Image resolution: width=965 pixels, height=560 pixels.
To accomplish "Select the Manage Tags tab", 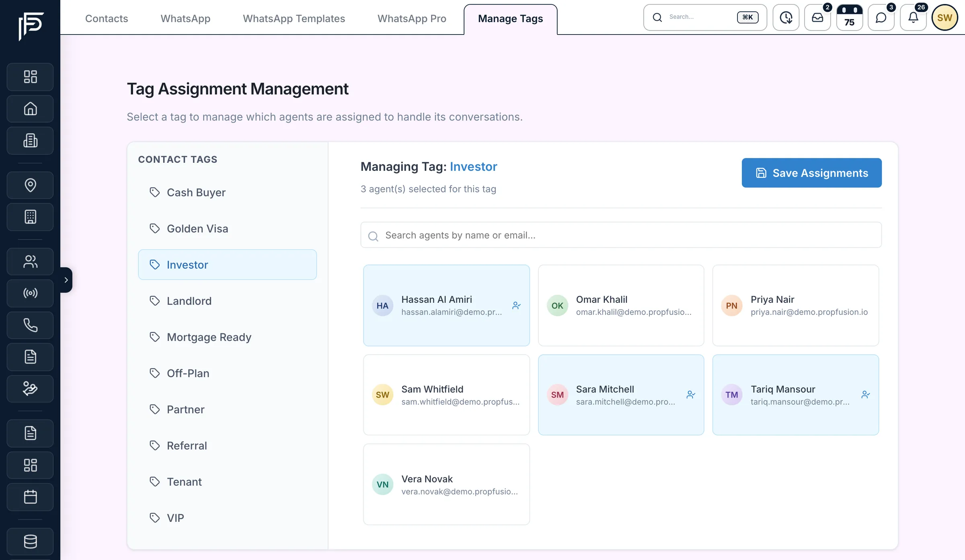I will click(x=510, y=19).
